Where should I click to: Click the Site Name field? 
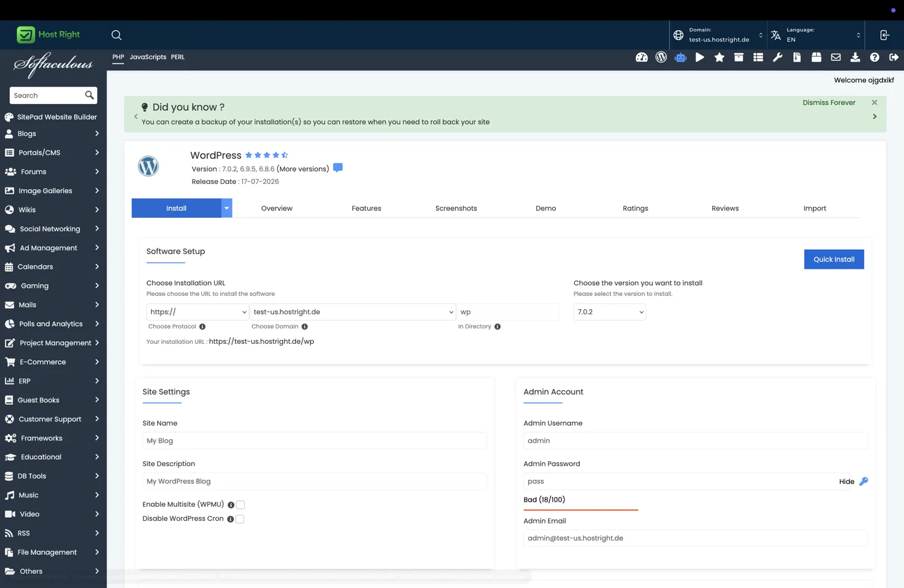[314, 440]
